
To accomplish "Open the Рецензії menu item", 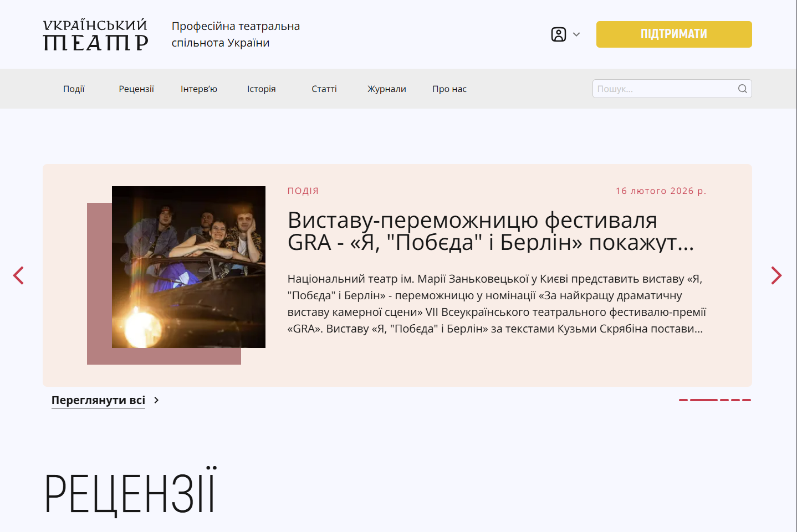I will point(136,89).
